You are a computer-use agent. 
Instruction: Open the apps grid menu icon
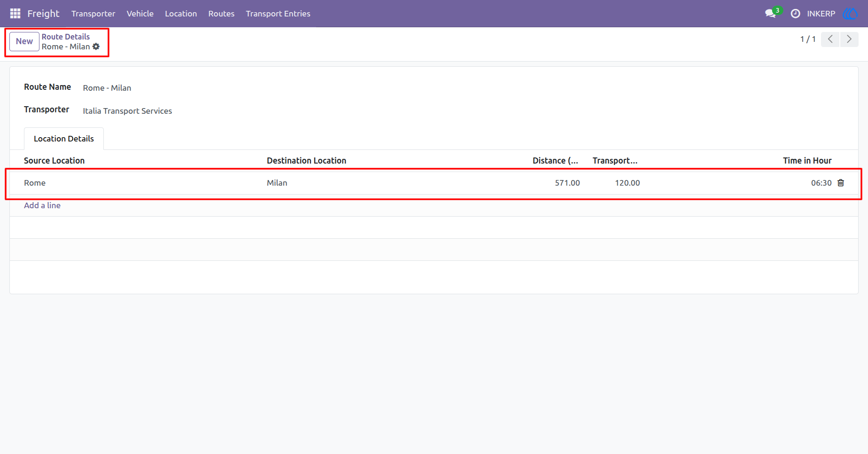(x=15, y=14)
